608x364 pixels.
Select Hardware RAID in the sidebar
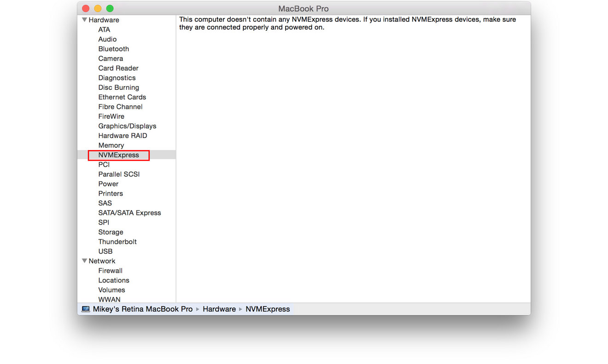pos(123,136)
